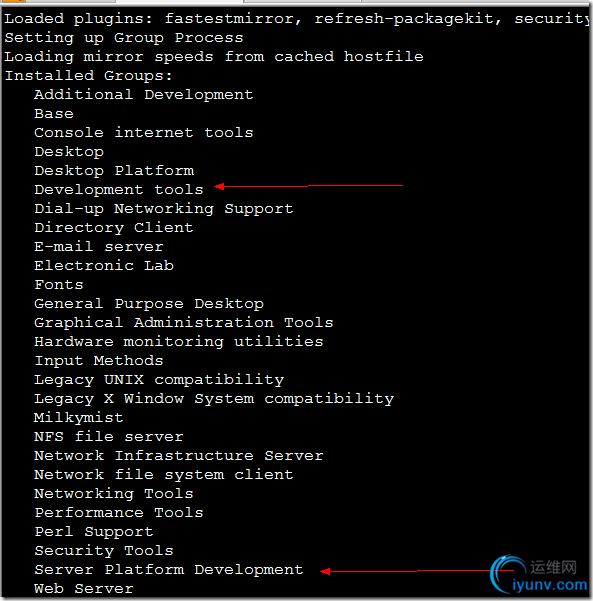Click the red arrowhead beside Server Platform Development
This screenshot has width=593, height=601.
[x=325, y=571]
